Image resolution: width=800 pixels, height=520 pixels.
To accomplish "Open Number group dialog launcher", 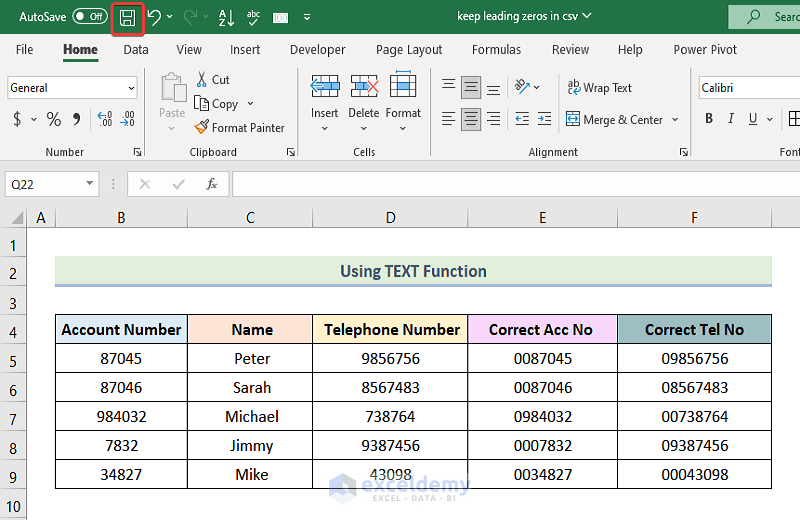I will (x=137, y=152).
